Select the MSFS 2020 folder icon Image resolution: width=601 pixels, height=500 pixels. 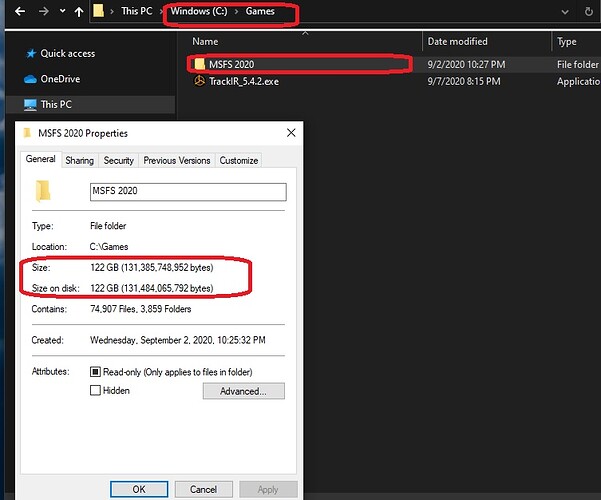pyautogui.click(x=199, y=63)
